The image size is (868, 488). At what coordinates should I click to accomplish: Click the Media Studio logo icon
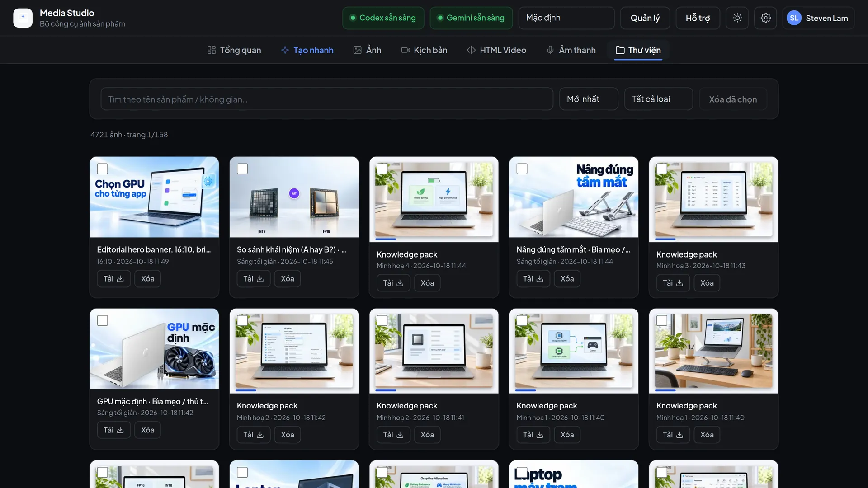(23, 18)
